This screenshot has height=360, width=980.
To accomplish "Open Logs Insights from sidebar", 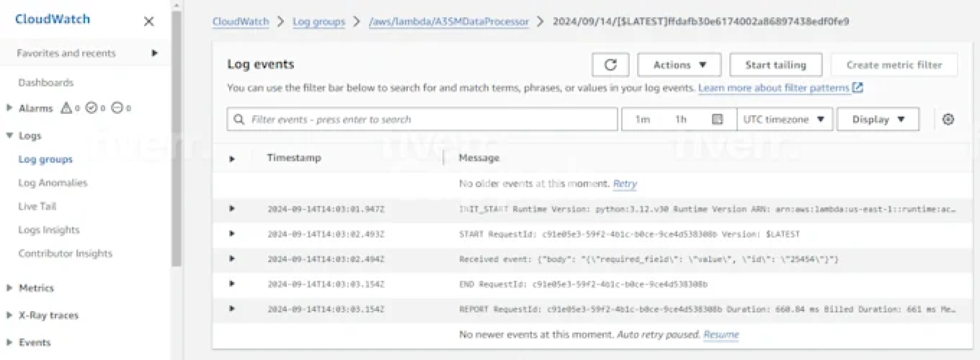I will coord(49,230).
